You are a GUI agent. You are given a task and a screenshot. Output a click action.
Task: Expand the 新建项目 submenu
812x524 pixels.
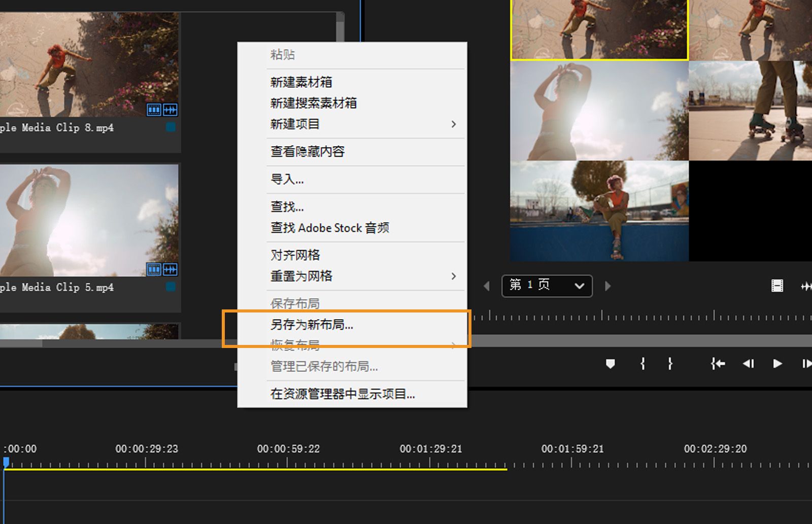point(454,124)
